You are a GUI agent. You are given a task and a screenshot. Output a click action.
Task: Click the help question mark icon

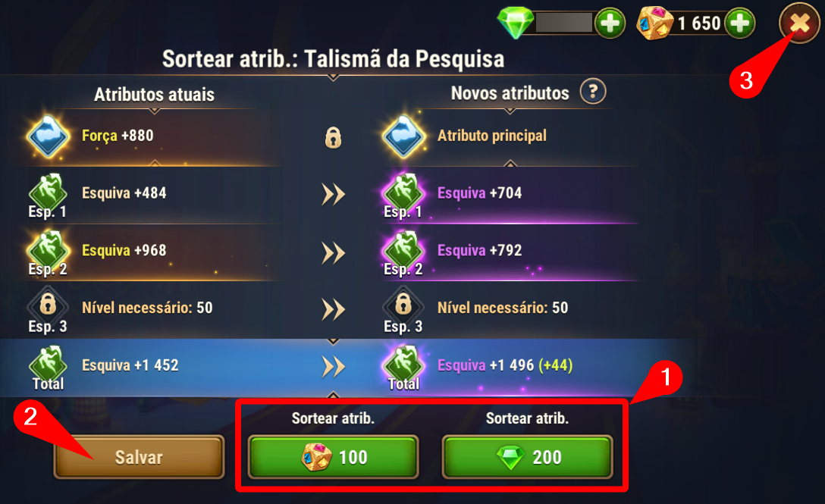click(593, 92)
